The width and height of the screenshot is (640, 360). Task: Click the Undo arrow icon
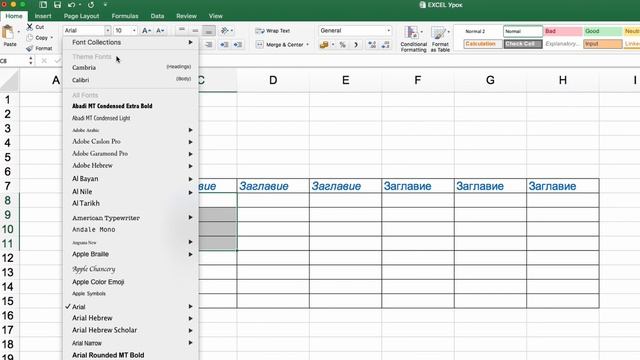pos(72,5)
